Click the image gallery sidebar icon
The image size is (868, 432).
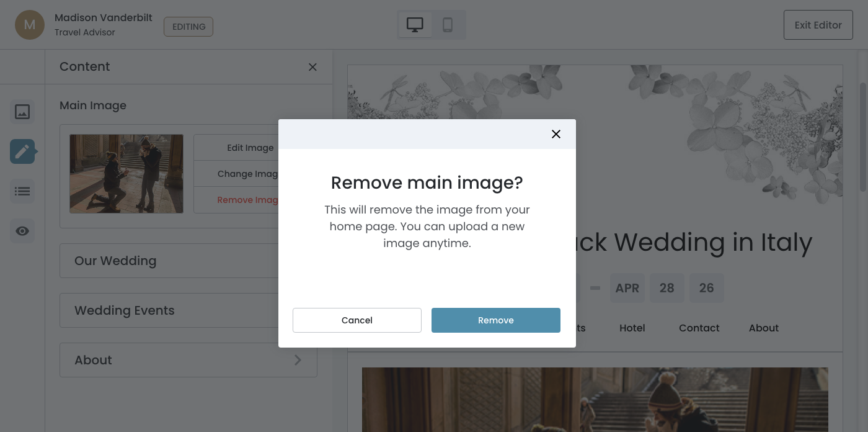(x=22, y=112)
